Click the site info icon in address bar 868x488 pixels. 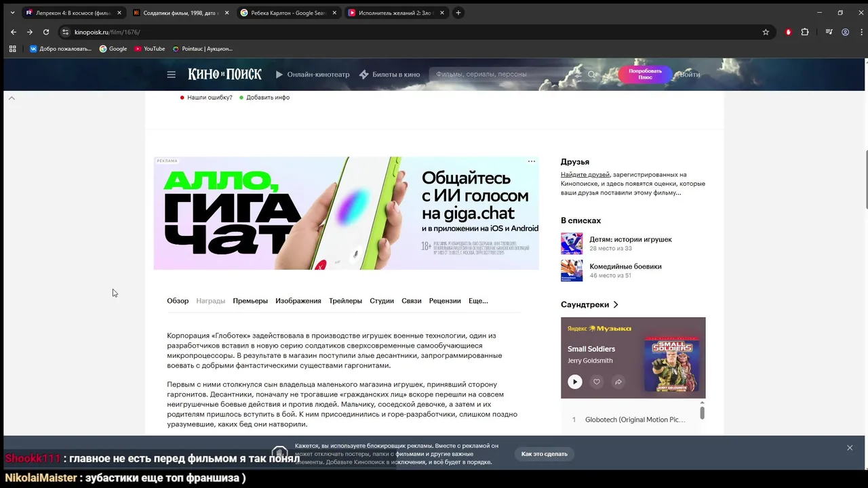pos(65,32)
